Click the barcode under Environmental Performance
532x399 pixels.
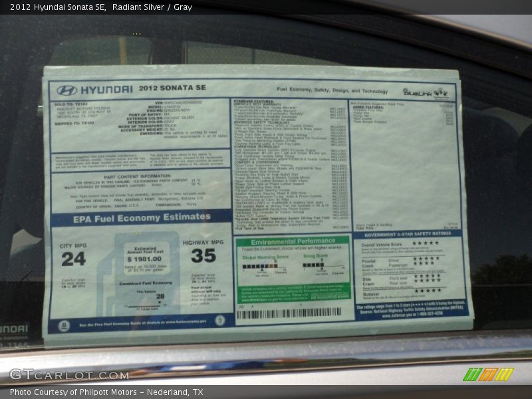[x=289, y=313]
